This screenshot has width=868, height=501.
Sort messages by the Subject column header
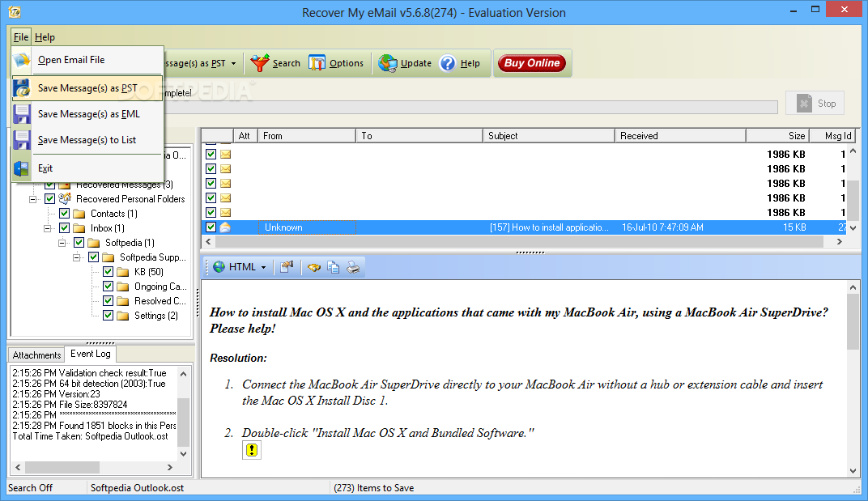click(549, 136)
